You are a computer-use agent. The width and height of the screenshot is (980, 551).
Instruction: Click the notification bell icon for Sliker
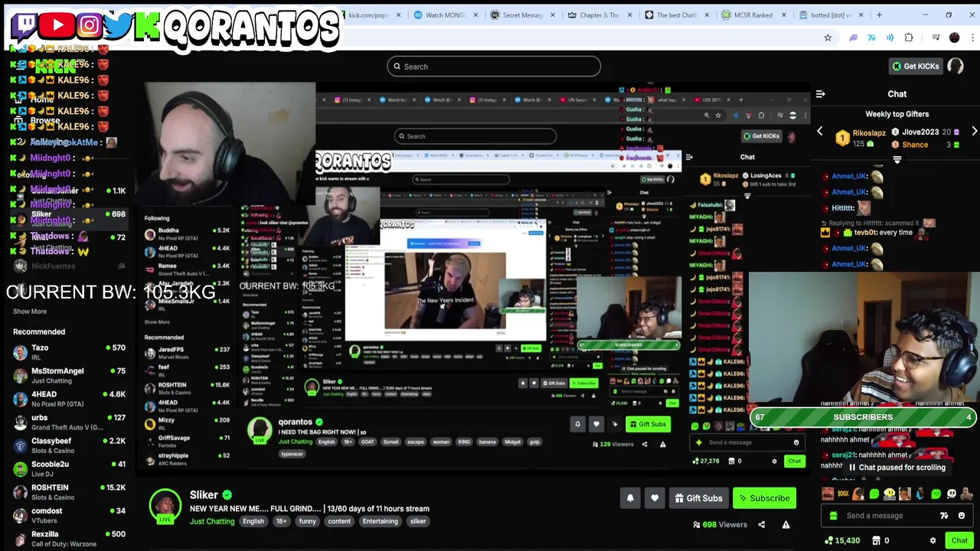(x=630, y=498)
